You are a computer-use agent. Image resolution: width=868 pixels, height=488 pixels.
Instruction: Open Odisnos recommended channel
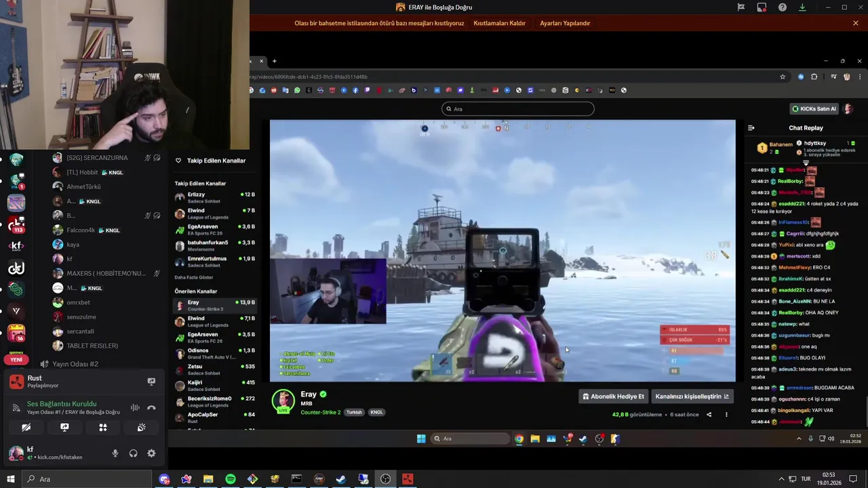point(214,354)
